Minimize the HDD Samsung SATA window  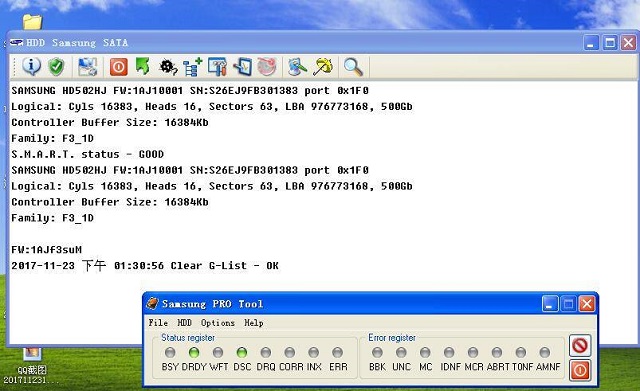[591, 42]
